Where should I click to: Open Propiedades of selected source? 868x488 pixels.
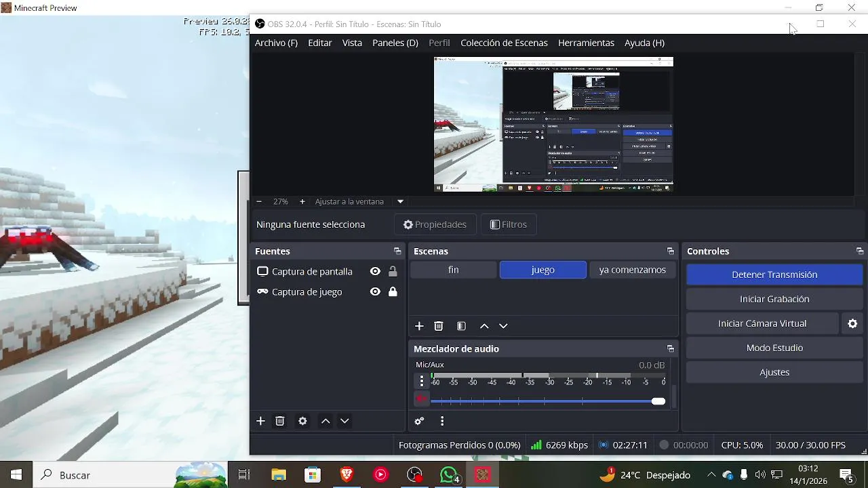coord(435,224)
